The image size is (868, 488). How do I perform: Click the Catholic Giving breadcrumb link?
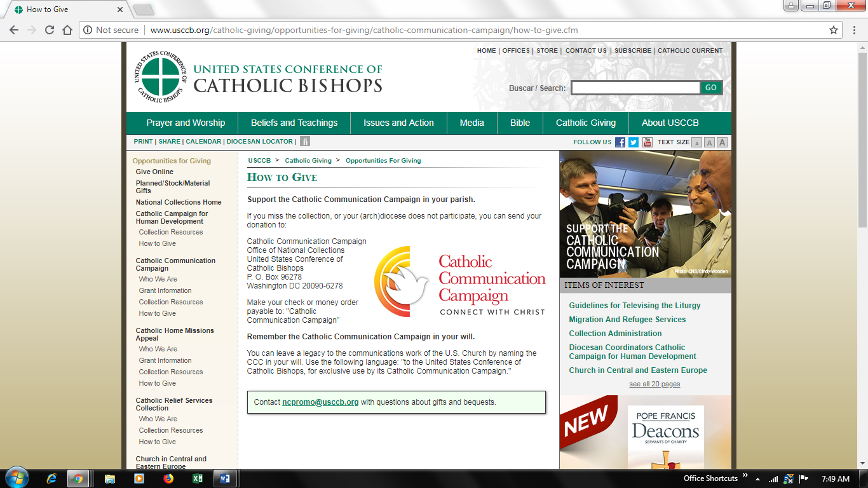point(308,161)
